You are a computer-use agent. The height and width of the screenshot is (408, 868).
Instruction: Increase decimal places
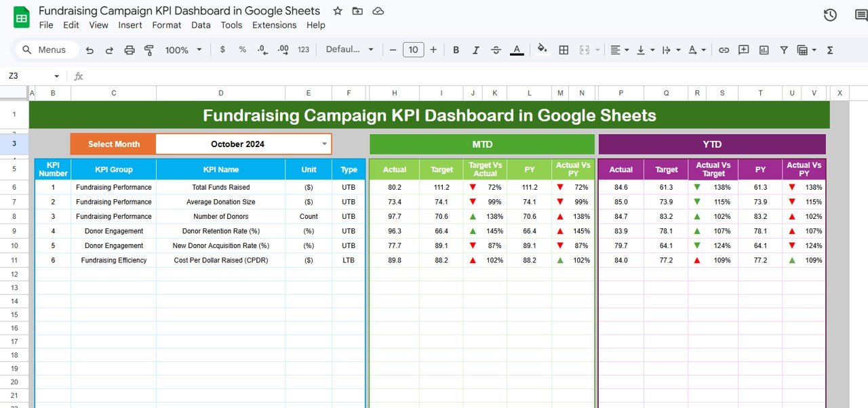283,49
